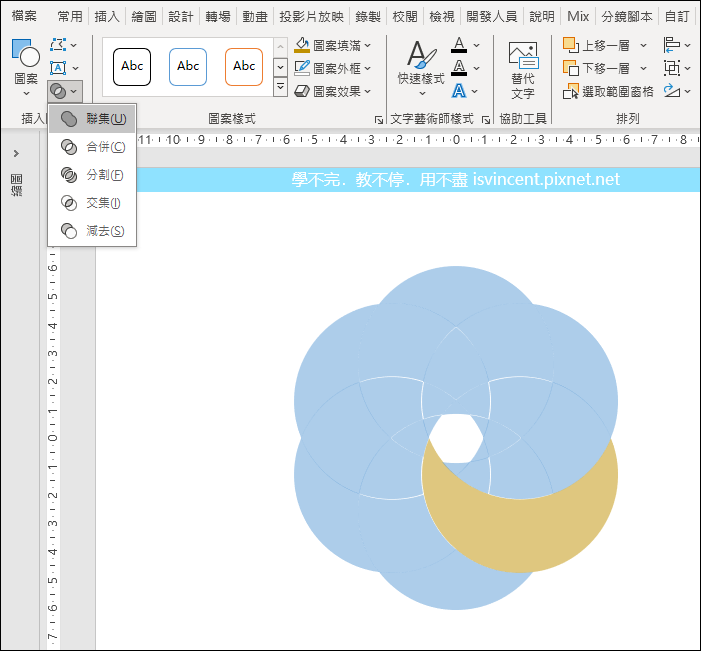Image resolution: width=701 pixels, height=651 pixels.
Task: Click the edit shape icon
Action: click(x=58, y=45)
